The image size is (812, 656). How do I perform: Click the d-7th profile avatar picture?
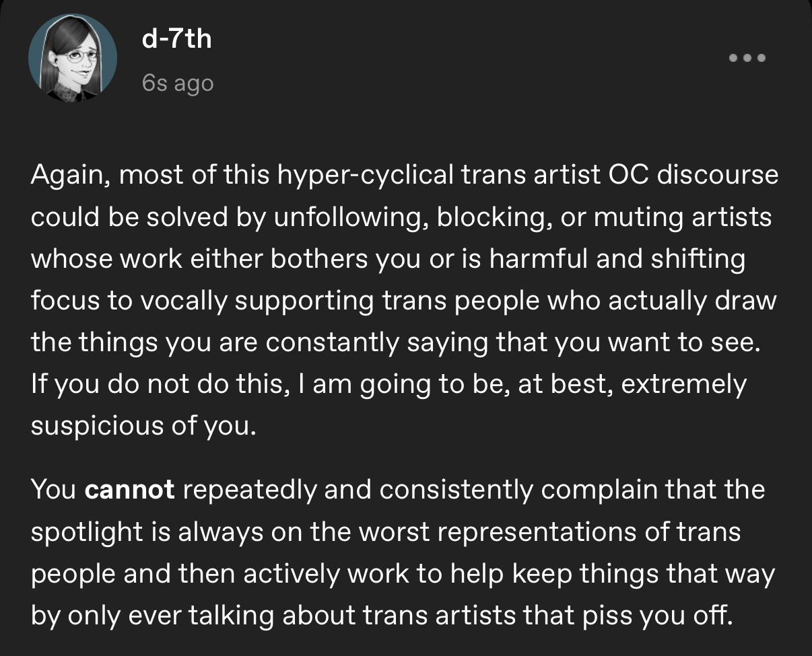coord(73,58)
